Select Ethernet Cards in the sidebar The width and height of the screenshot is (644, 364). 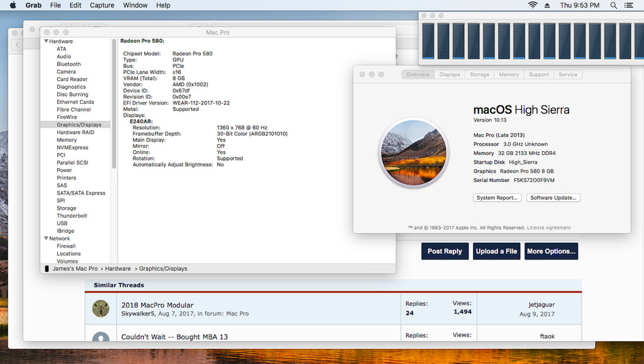(75, 102)
